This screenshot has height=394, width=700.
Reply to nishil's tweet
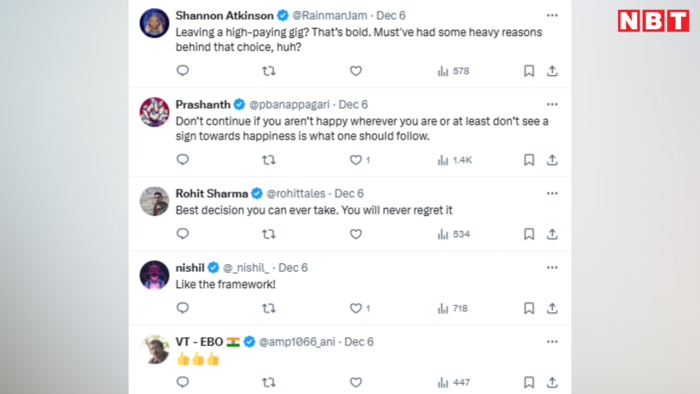pos(183,308)
